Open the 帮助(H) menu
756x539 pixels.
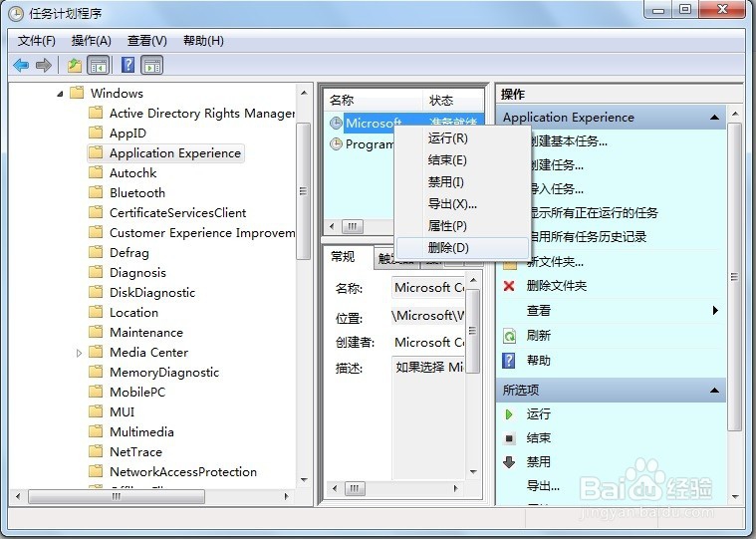click(x=203, y=41)
